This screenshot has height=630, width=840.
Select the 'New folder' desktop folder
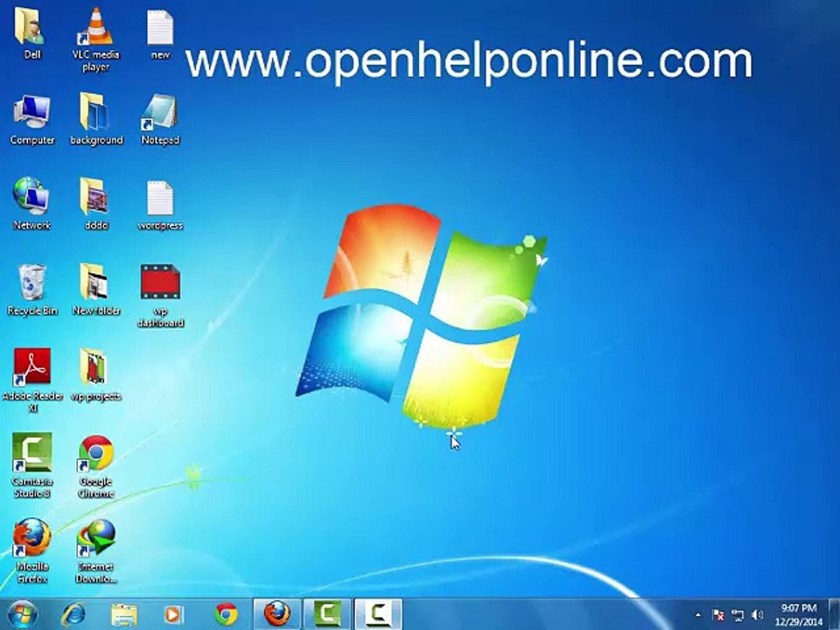[96, 290]
